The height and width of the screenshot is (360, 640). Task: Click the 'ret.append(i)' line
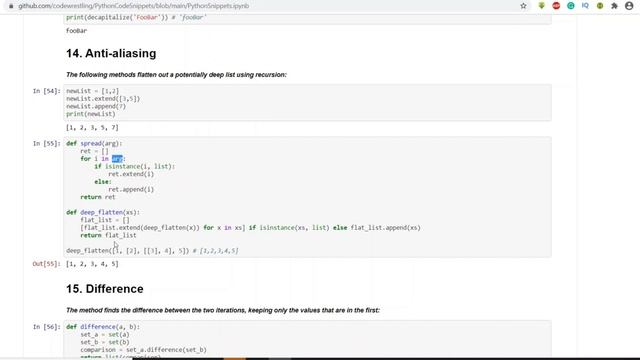[131, 189]
